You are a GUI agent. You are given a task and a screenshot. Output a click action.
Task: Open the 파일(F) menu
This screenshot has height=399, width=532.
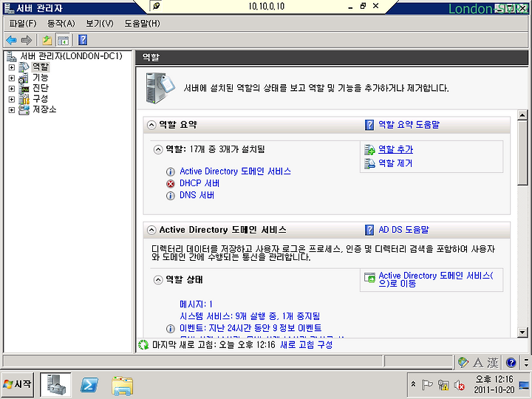[x=23, y=24]
